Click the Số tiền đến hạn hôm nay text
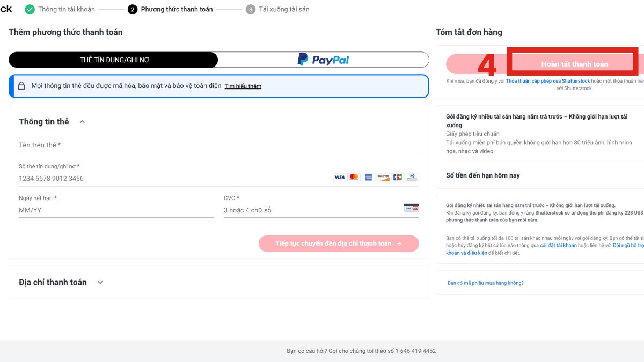The image size is (644, 362). 483,175
